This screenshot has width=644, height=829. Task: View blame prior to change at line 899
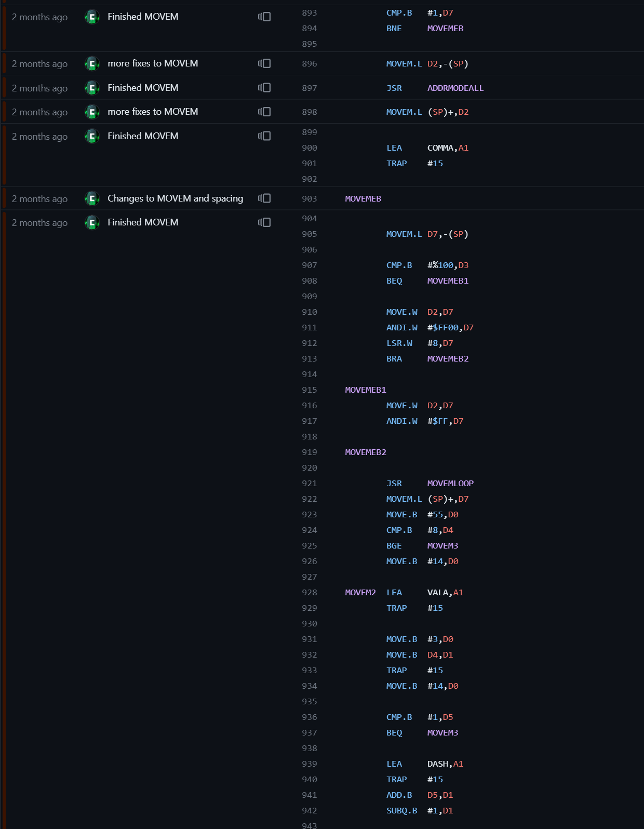264,136
